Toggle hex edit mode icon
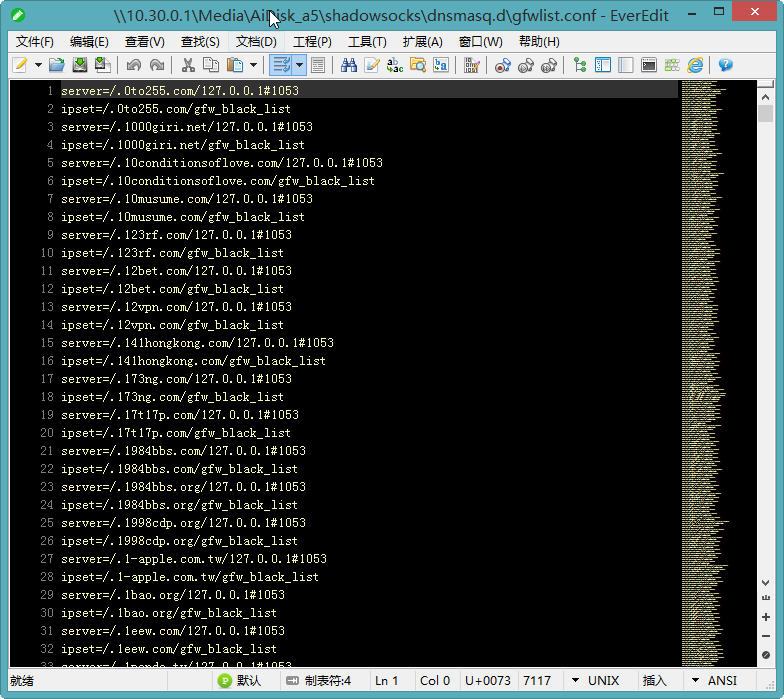Viewport: 784px width, 699px height. (472, 65)
